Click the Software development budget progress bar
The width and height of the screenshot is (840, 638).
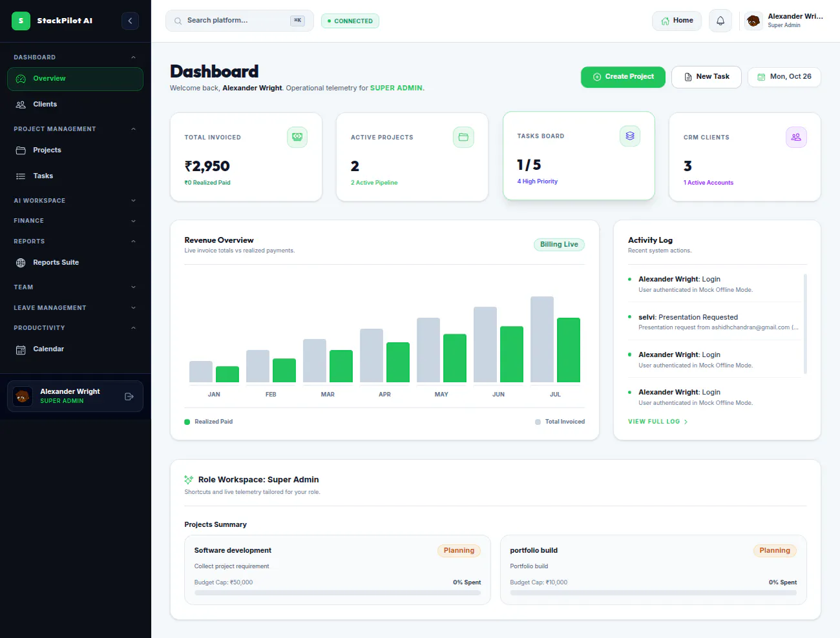click(x=337, y=593)
